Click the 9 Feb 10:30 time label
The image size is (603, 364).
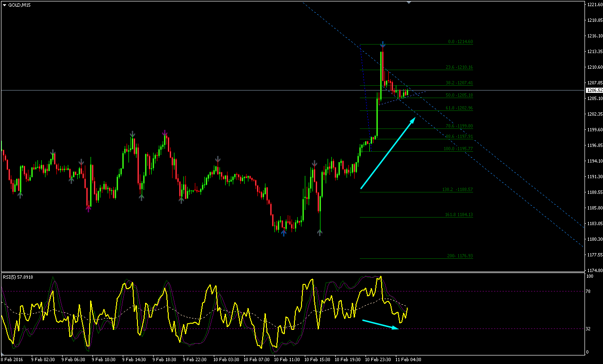(104, 359)
